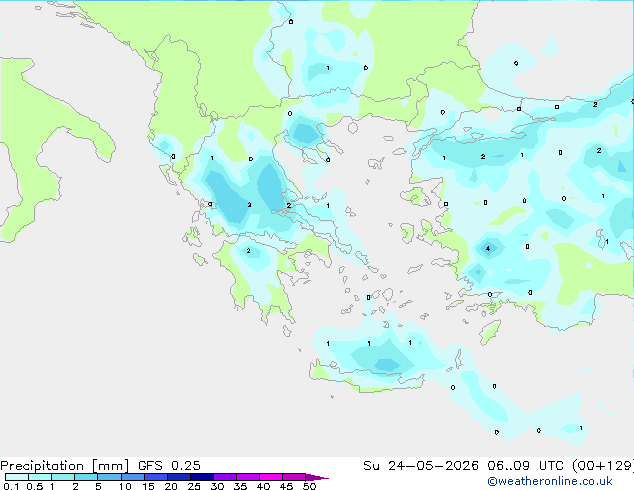Viewport: 634px width, 490px height.
Task: Click the "4" precipitation value on the map
Action: (488, 249)
